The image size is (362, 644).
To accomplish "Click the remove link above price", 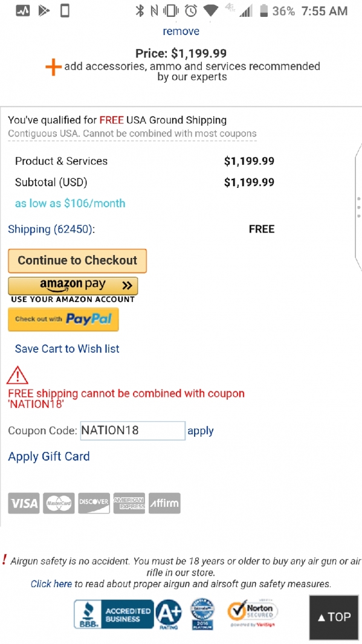I will point(181,31).
